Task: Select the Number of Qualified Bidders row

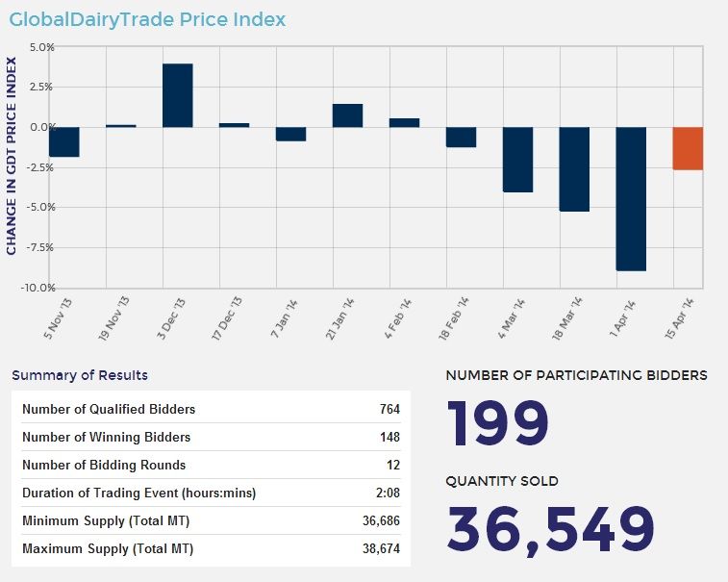Action: (x=211, y=409)
